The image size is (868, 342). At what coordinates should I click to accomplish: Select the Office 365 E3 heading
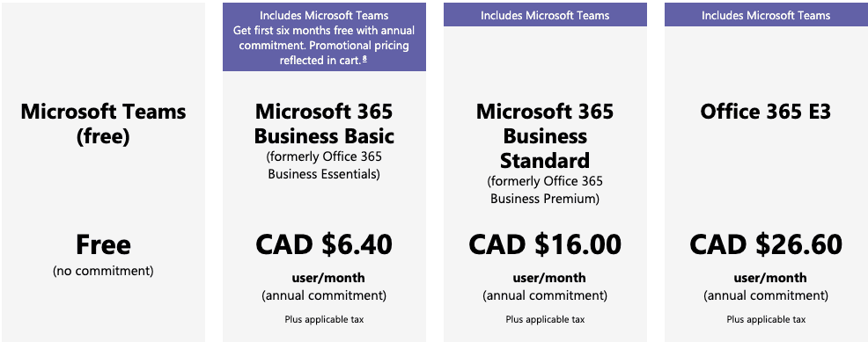(766, 112)
